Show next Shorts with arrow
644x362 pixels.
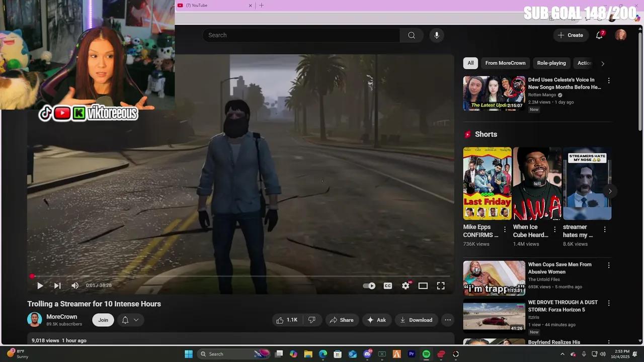[610, 191]
